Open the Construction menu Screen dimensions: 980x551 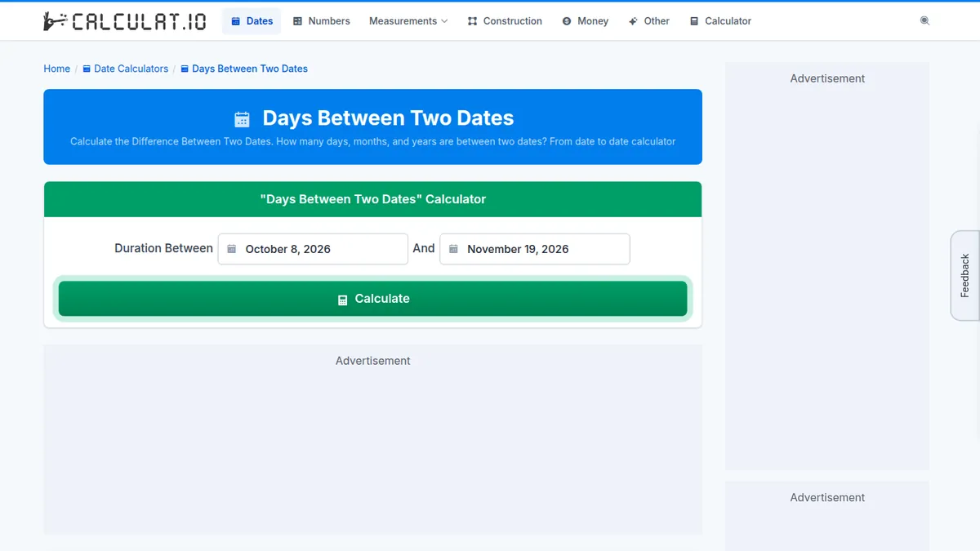tap(505, 21)
